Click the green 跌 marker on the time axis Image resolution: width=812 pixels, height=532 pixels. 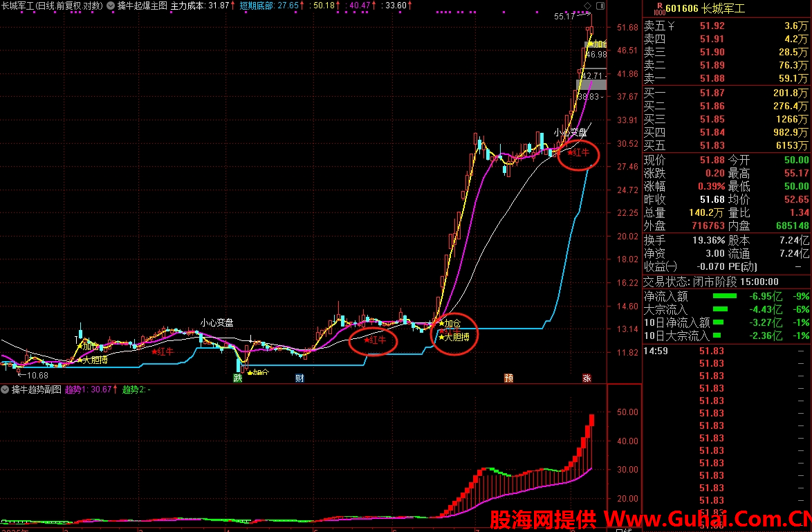[x=238, y=378]
